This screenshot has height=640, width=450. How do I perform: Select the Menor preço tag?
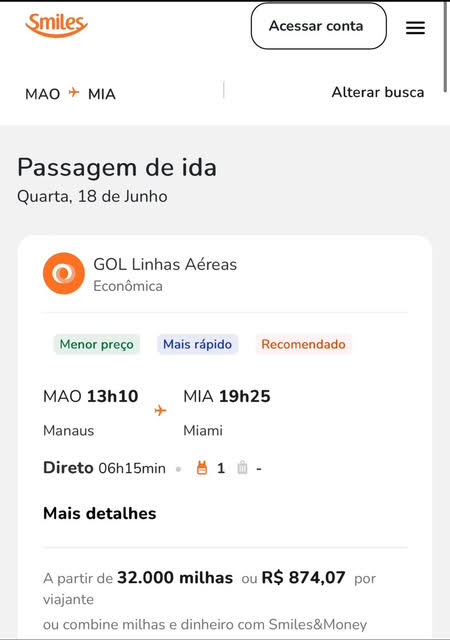click(x=97, y=344)
